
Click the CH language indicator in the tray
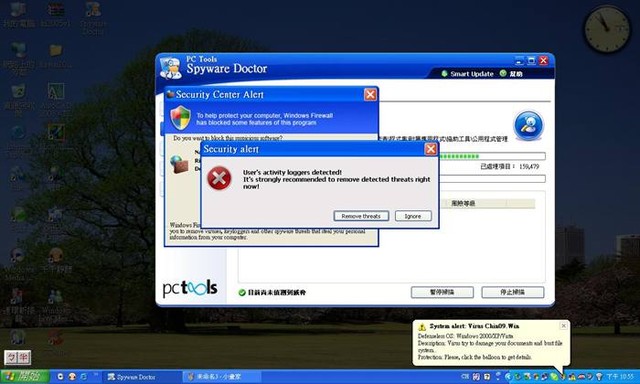tap(465, 376)
